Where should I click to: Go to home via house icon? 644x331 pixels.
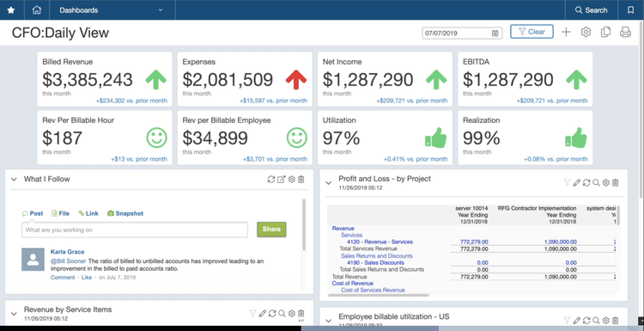37,10
